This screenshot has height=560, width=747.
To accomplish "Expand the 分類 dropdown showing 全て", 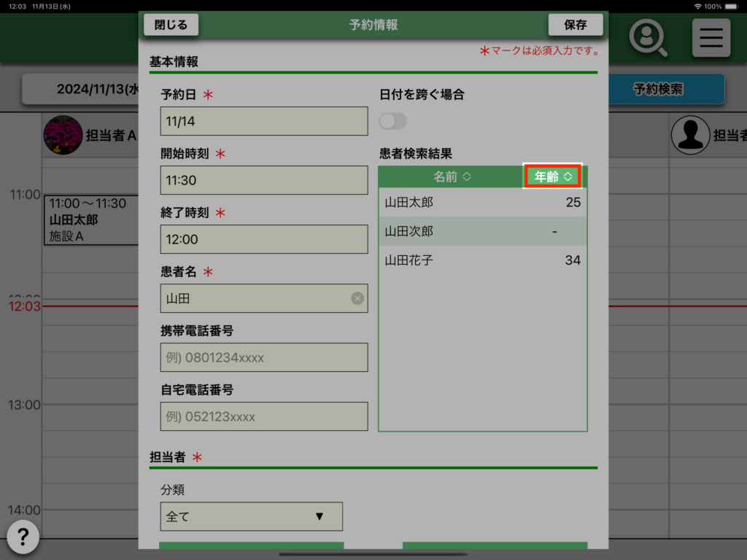I will pyautogui.click(x=251, y=516).
